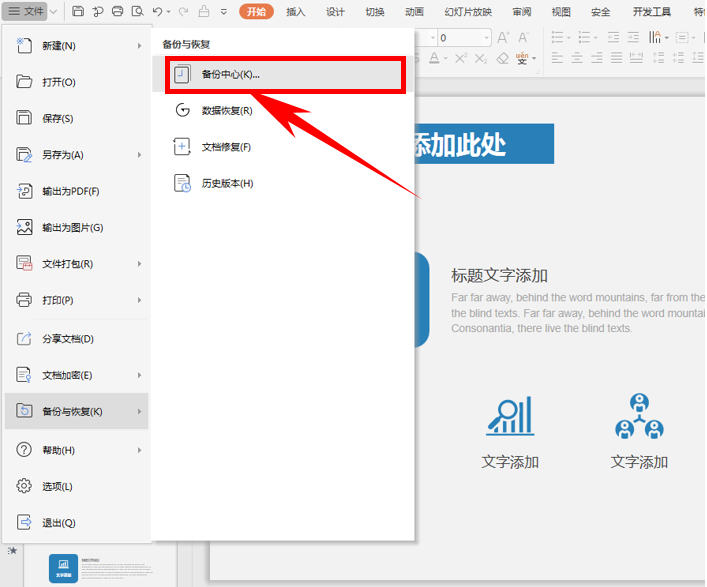
Task: Open quick access toolbar customize dropdown
Action: coord(224,12)
